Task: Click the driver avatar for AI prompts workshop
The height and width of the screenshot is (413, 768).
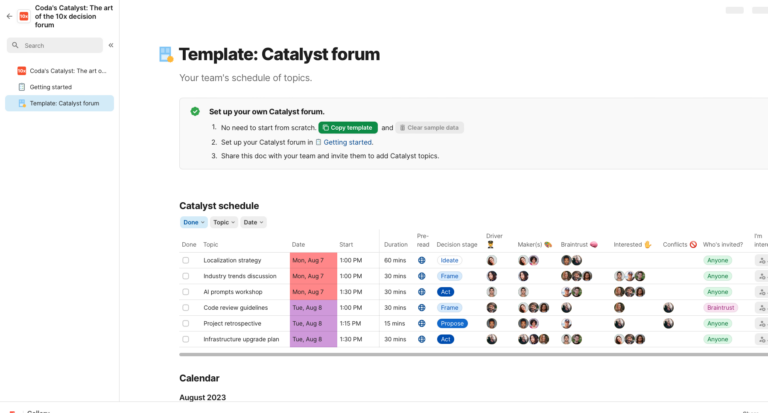Action: click(491, 292)
